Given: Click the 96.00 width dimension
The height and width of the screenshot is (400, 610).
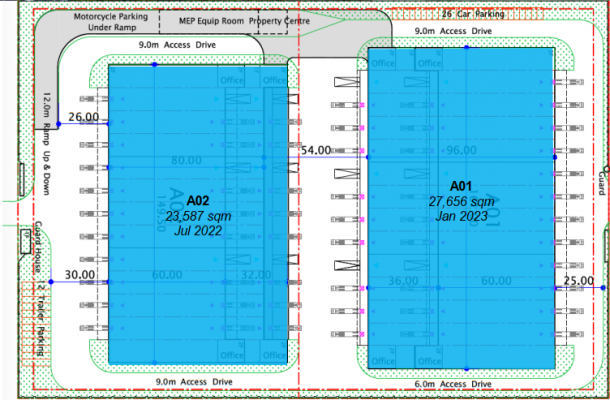Looking at the screenshot, I should (461, 150).
